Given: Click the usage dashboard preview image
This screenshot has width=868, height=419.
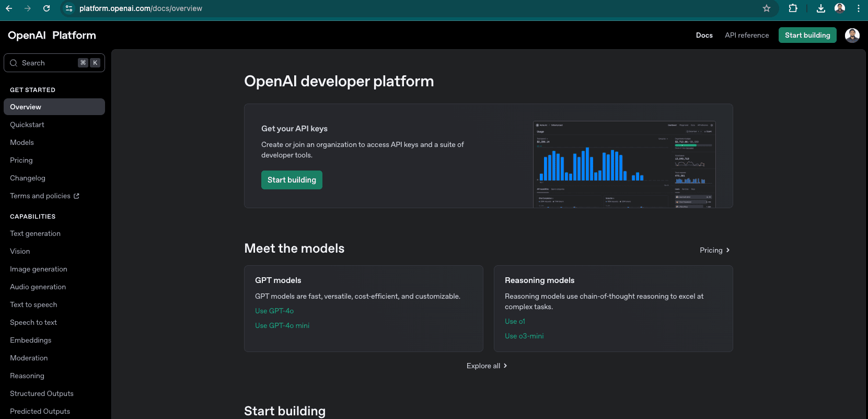Looking at the screenshot, I should [624, 165].
